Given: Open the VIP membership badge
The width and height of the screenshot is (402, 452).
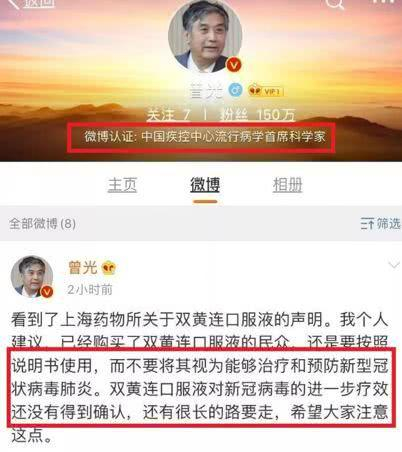Looking at the screenshot, I should tap(266, 91).
